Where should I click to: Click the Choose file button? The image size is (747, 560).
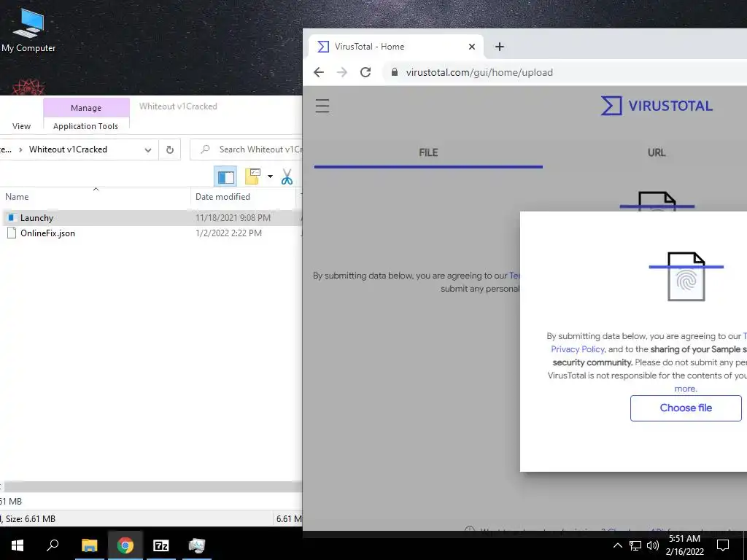tap(686, 408)
